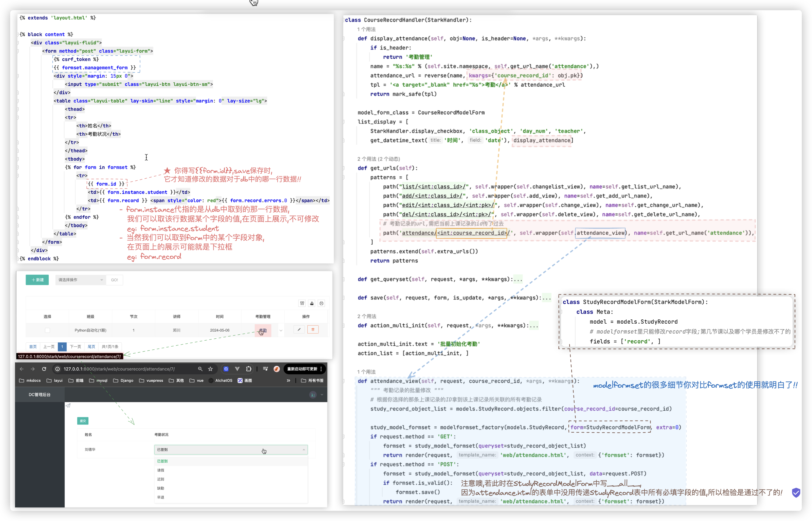Click the 提交 submit button
This screenshot has height=521, width=812.
point(83,421)
